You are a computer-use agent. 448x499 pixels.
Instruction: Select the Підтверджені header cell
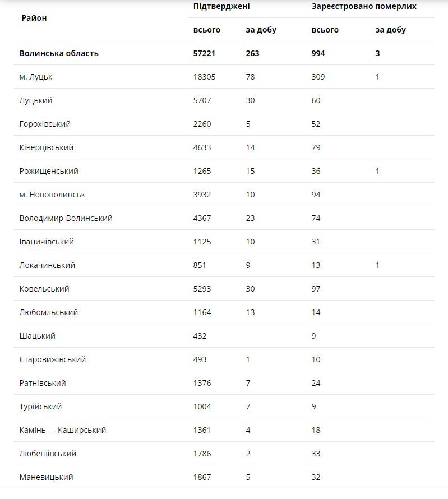221,6
